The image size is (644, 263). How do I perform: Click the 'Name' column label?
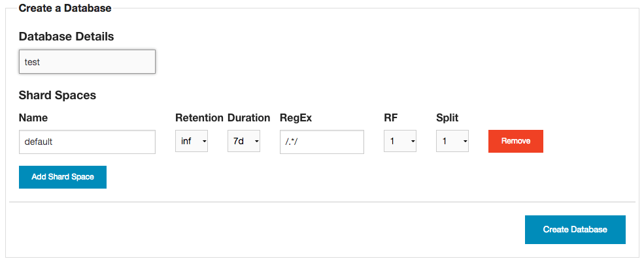(33, 118)
